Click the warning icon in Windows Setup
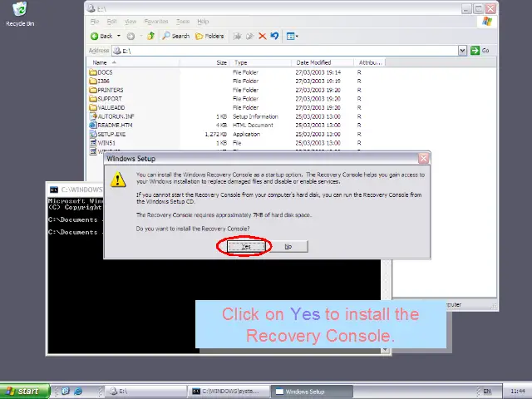This screenshot has height=399, width=532. point(118,180)
